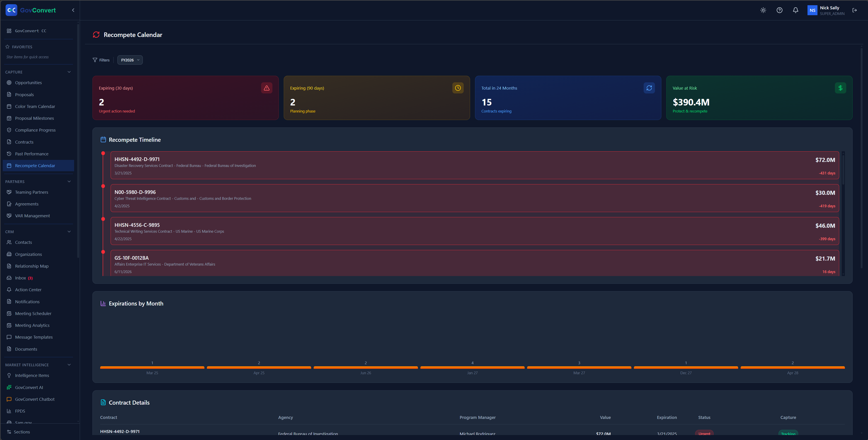Open the FY2026 fiscal year dropdown

[x=130, y=60]
